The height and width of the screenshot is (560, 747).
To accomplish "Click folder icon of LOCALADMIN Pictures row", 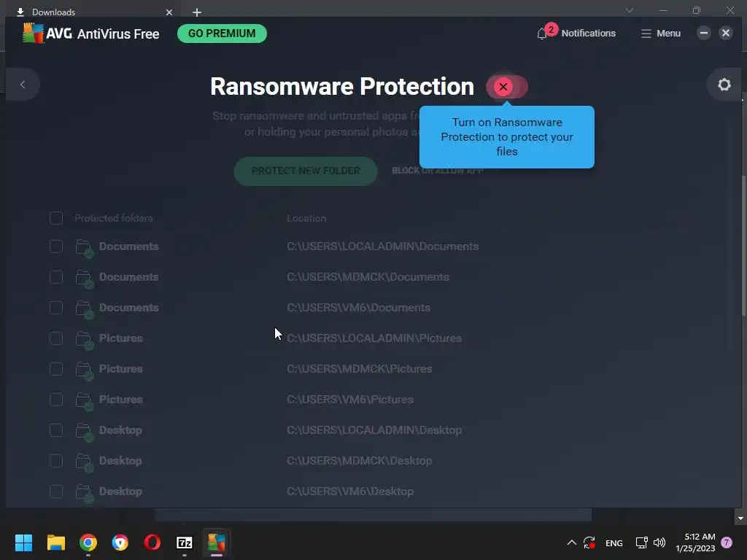I will point(85,340).
